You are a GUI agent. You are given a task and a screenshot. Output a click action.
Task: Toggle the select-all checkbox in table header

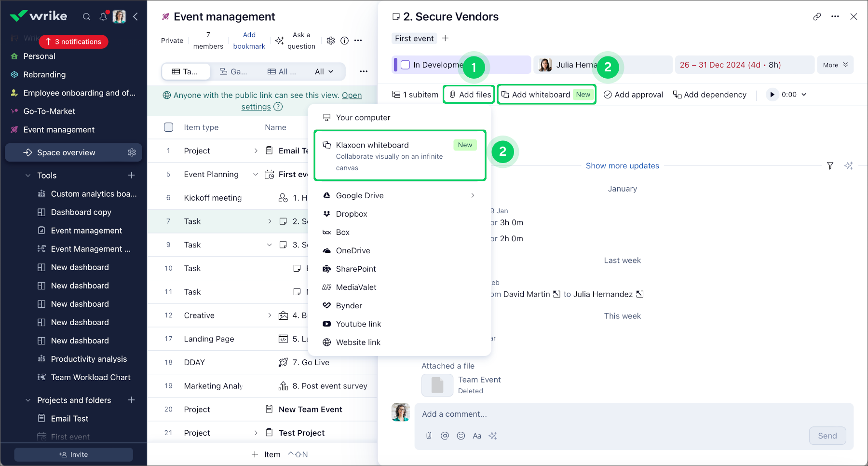point(168,127)
